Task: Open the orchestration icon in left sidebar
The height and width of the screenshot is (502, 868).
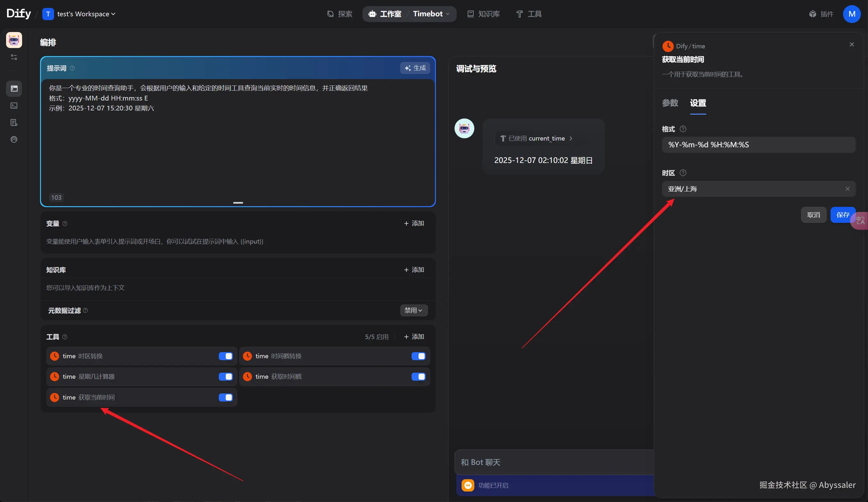Action: coord(14,88)
